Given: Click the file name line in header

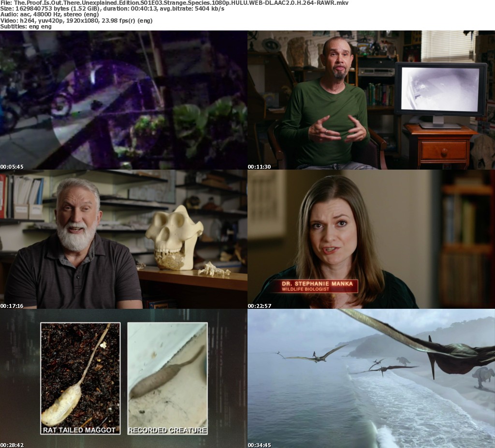Looking at the screenshot, I should (x=174, y=3).
